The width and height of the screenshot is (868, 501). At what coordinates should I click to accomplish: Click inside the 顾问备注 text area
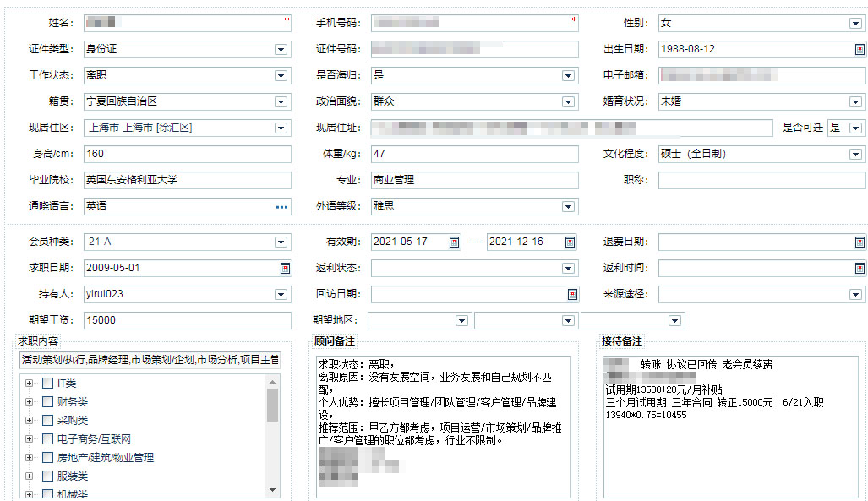[444, 427]
